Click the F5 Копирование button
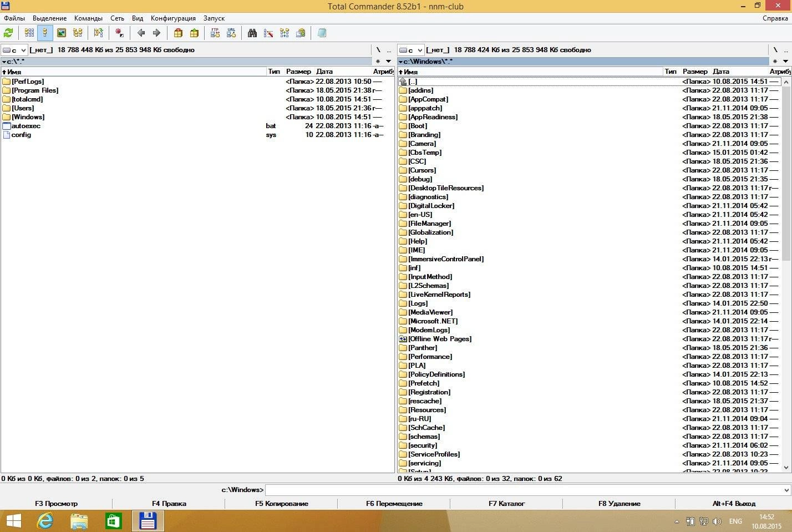Screen dimensions: 792x532 pyautogui.click(x=282, y=504)
